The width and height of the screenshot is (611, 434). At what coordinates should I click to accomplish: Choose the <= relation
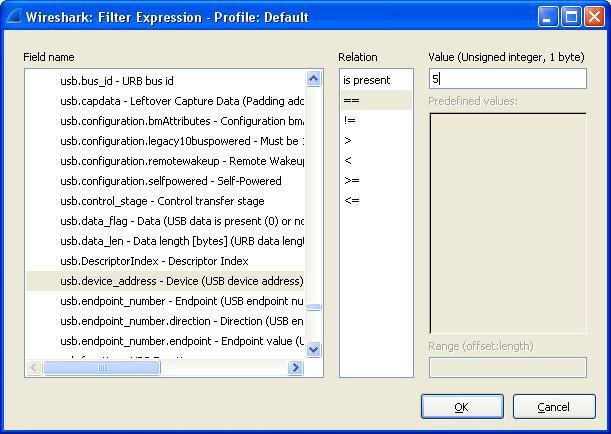point(350,200)
